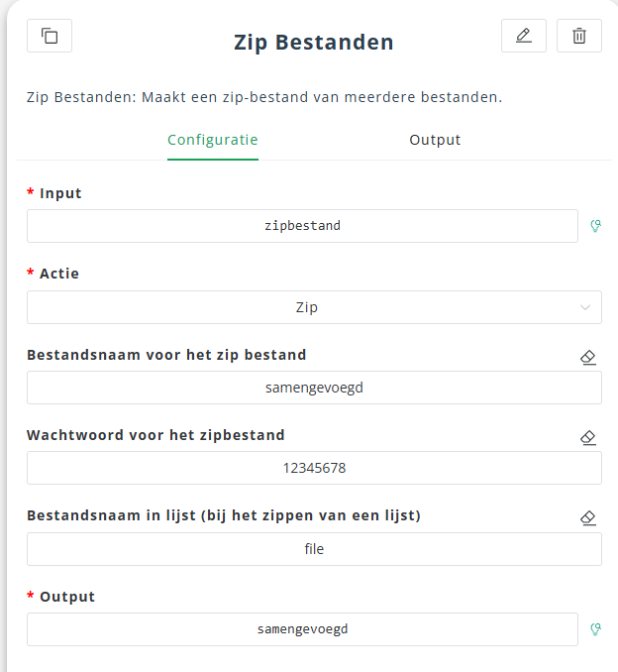Click the pencil edit icon
Screen dimensions: 618x672
(x=524, y=36)
